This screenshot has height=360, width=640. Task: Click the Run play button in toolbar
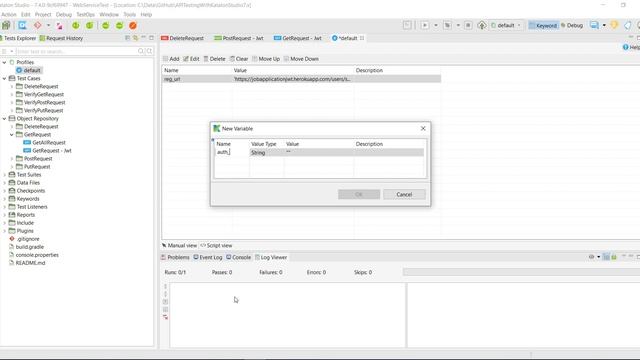click(x=425, y=25)
